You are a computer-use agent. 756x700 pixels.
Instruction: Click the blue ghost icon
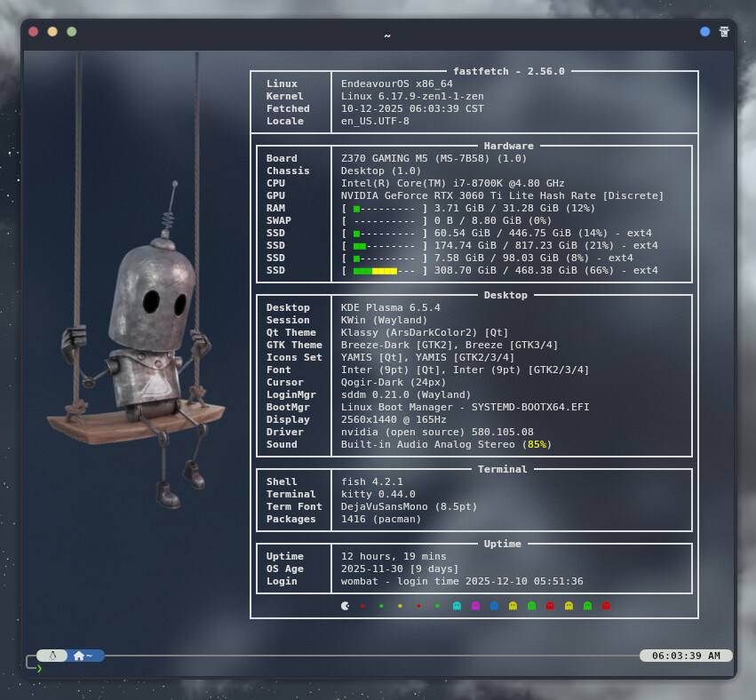(494, 606)
